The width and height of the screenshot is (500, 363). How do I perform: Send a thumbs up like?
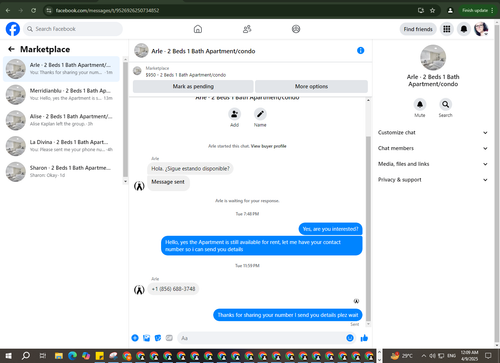(x=364, y=338)
